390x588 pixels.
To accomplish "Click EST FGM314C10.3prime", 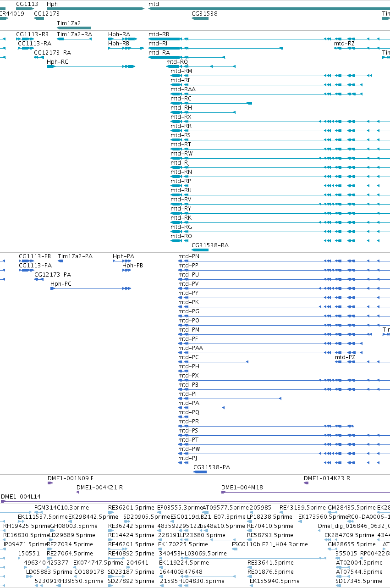I will coord(61,508).
